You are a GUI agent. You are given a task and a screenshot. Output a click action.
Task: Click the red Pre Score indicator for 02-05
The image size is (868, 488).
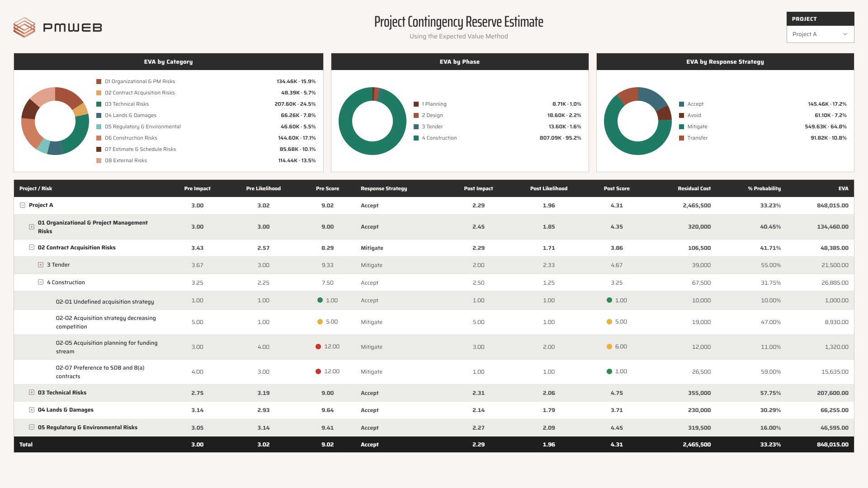point(318,347)
